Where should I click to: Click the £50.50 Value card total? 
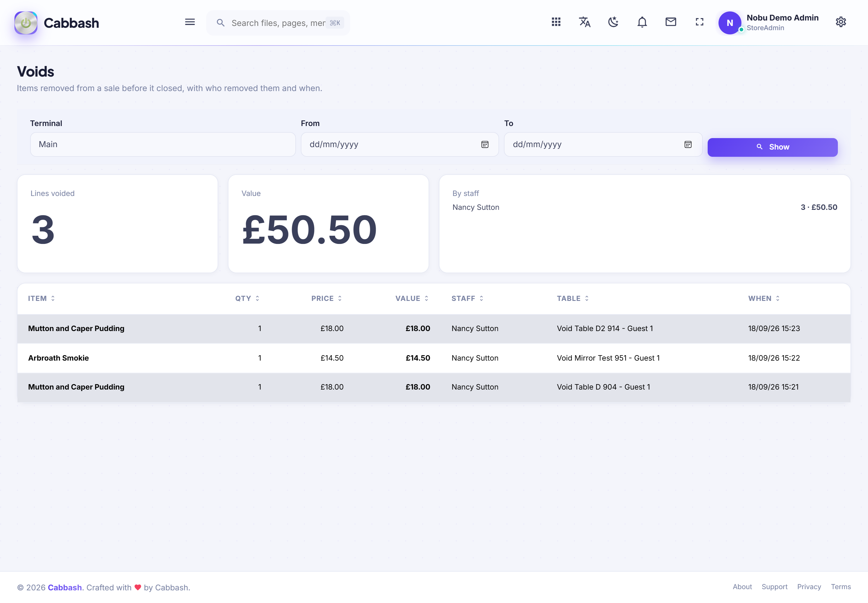pyautogui.click(x=309, y=229)
